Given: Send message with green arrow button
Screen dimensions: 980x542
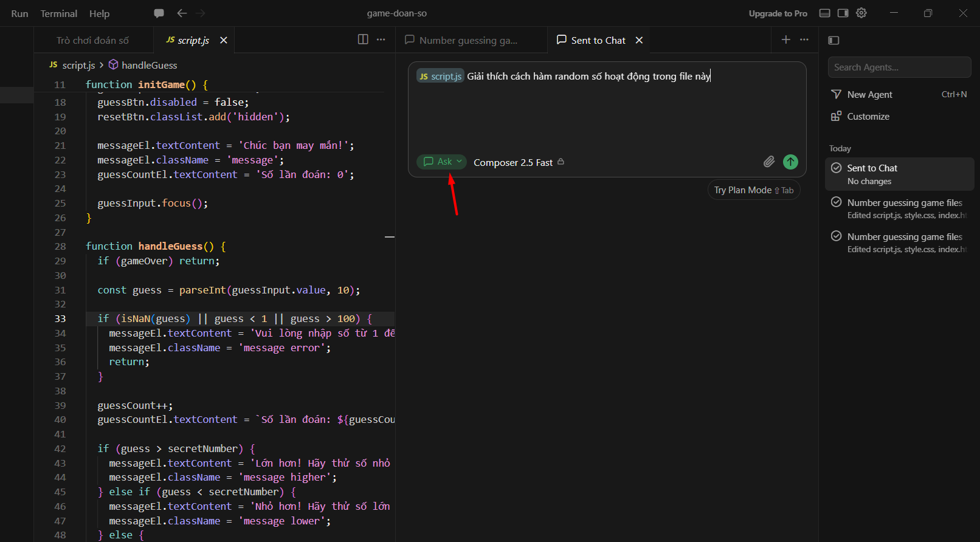Looking at the screenshot, I should point(790,162).
